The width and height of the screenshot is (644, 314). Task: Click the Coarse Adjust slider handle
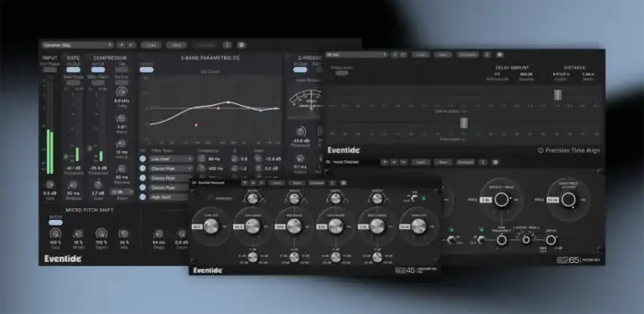(x=558, y=95)
